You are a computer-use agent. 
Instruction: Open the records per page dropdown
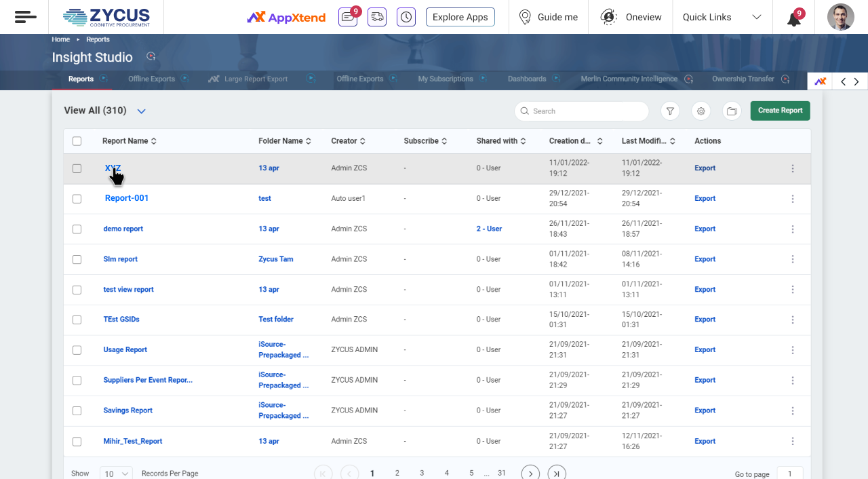pyautogui.click(x=116, y=474)
